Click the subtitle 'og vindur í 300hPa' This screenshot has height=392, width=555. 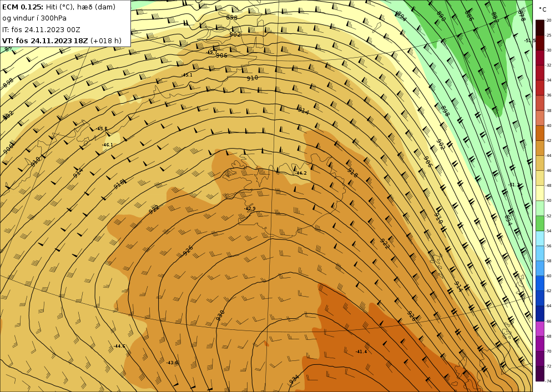(34, 18)
